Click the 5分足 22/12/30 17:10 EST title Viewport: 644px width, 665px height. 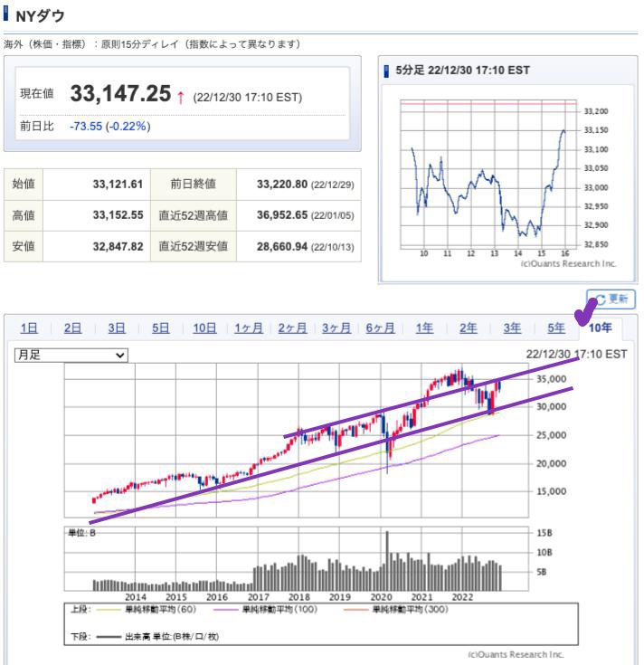[x=462, y=71]
